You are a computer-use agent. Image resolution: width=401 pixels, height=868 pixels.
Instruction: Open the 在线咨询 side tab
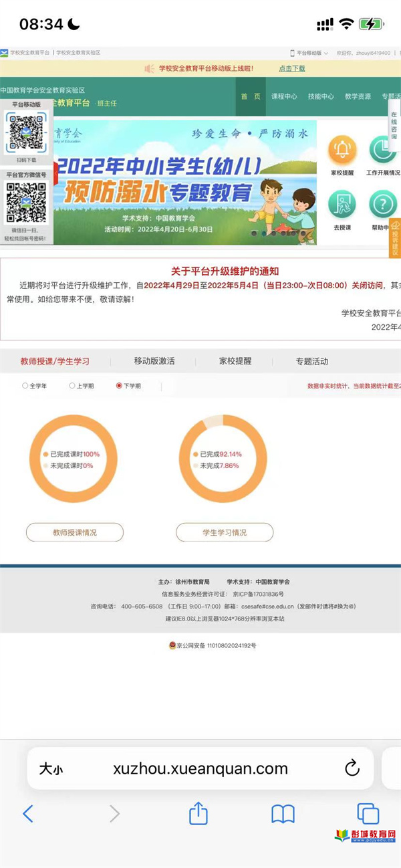[x=394, y=126]
